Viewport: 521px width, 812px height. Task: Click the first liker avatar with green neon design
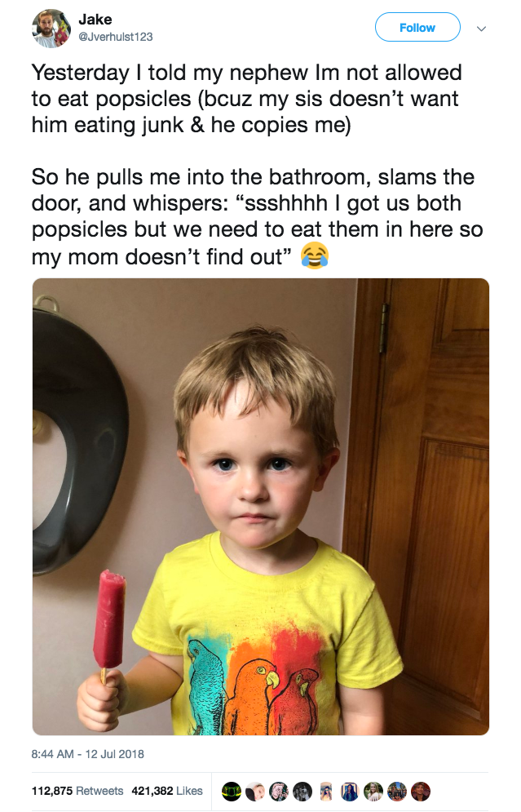tap(232, 792)
